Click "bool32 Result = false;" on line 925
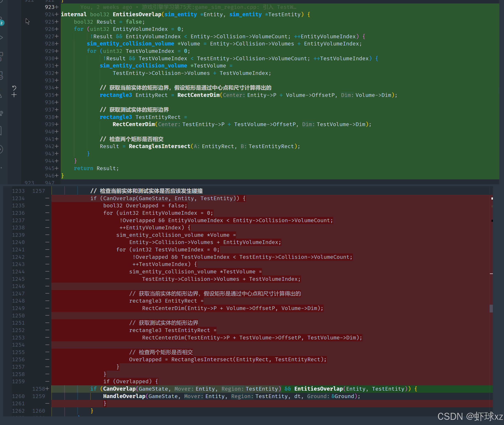The height and width of the screenshot is (425, 504). tap(109, 22)
